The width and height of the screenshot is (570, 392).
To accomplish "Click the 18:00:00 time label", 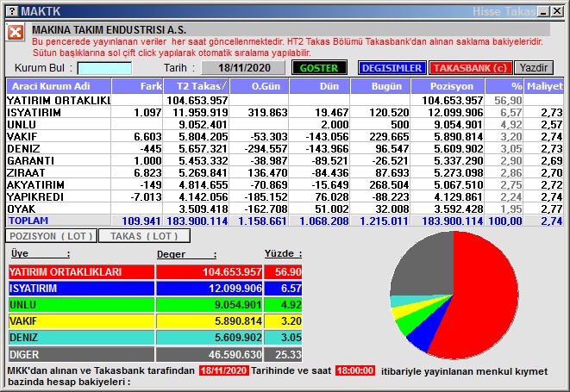I will coord(355,370).
